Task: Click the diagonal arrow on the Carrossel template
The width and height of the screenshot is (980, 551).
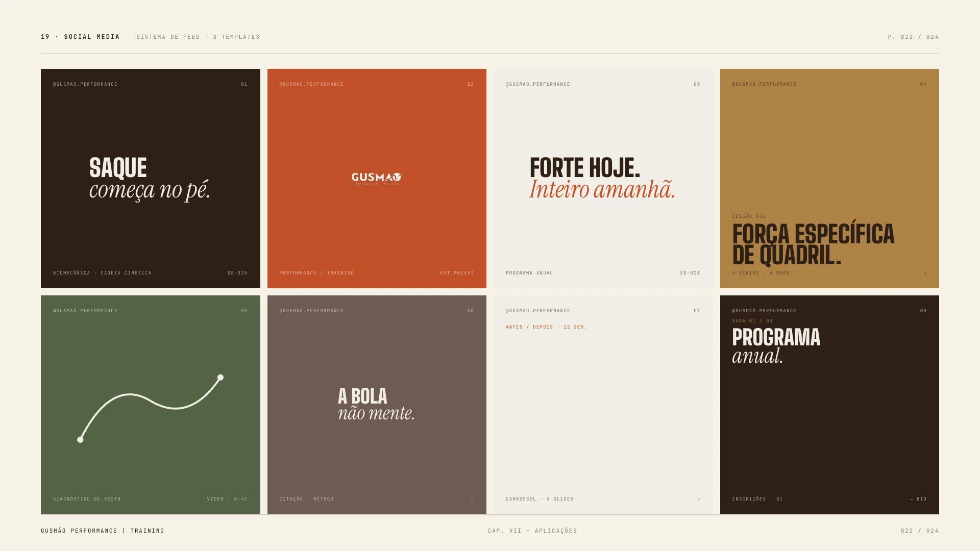Action: pos(698,499)
